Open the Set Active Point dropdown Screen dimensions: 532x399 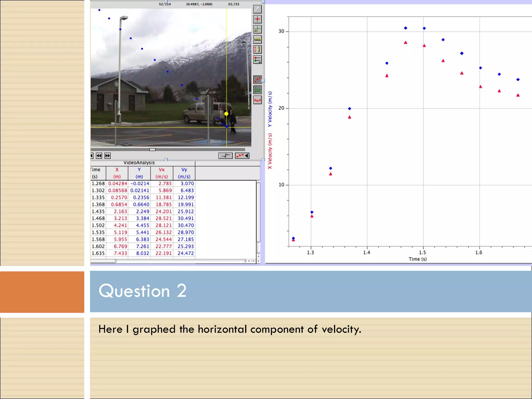257,60
